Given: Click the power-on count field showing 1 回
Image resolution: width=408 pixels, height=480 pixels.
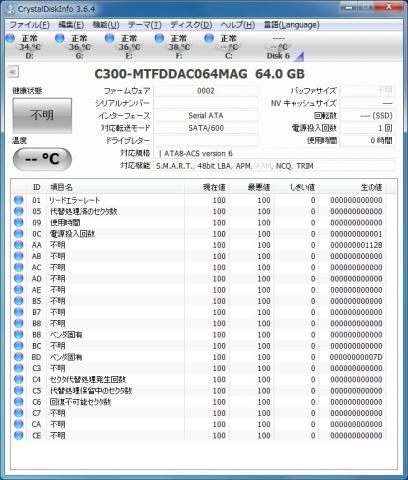Looking at the screenshot, I should tap(367, 128).
